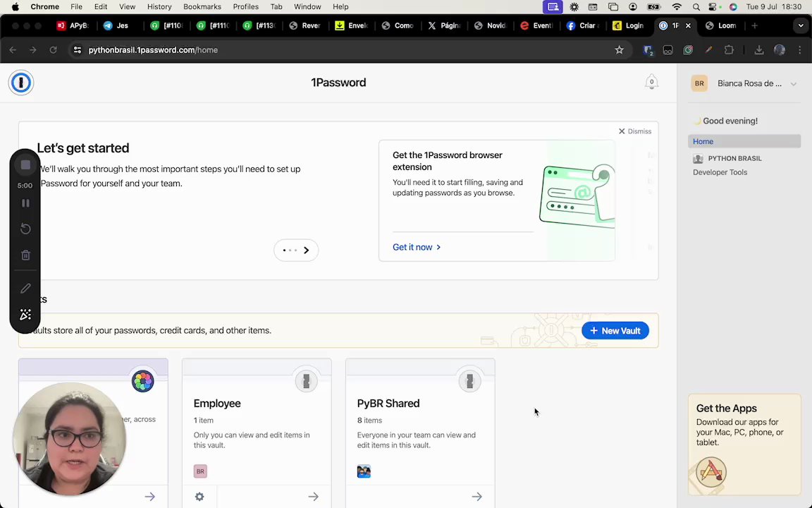Open the Chrome File menu
The width and height of the screenshot is (812, 508).
tap(76, 7)
